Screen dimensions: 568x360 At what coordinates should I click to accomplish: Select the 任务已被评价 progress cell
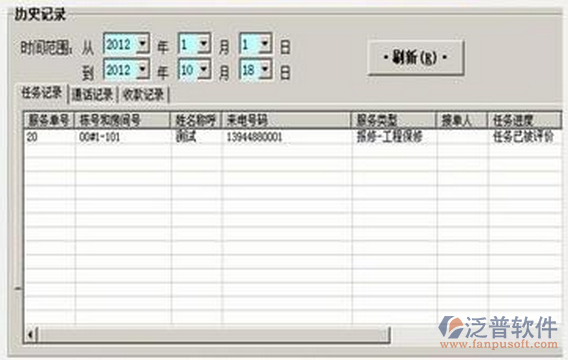point(525,137)
